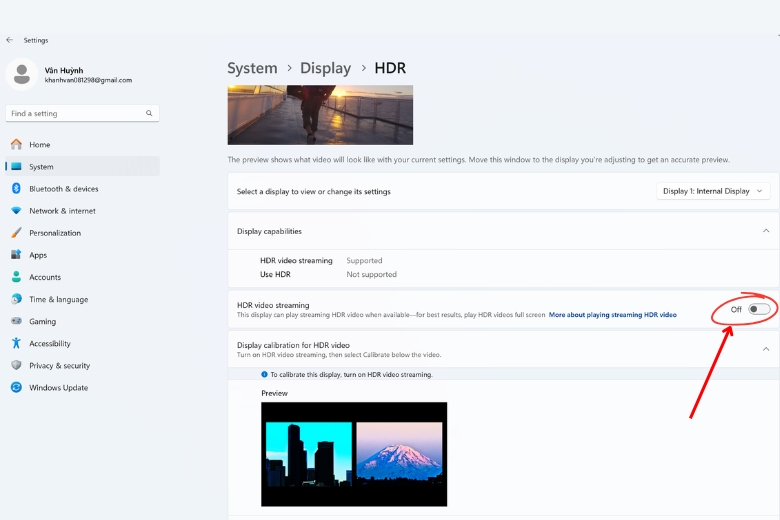Open Bluetooth & devices settings
The width and height of the screenshot is (780, 520).
pyautogui.click(x=82, y=189)
